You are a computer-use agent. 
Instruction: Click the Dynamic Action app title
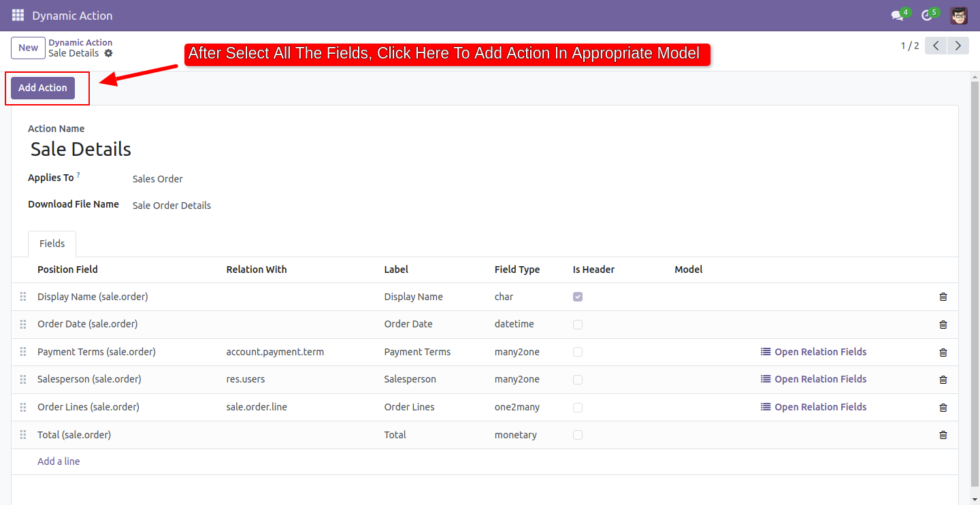tap(72, 16)
